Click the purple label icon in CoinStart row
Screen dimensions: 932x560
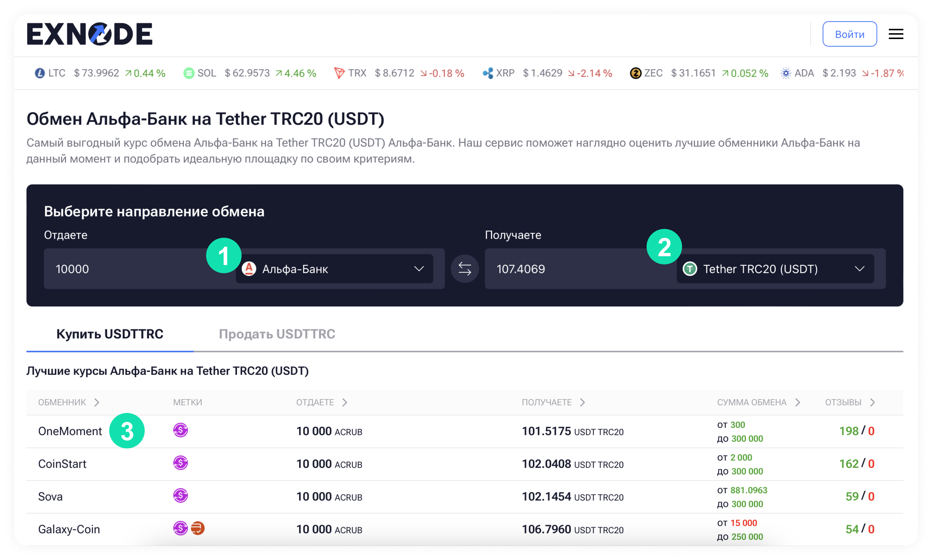[180, 463]
